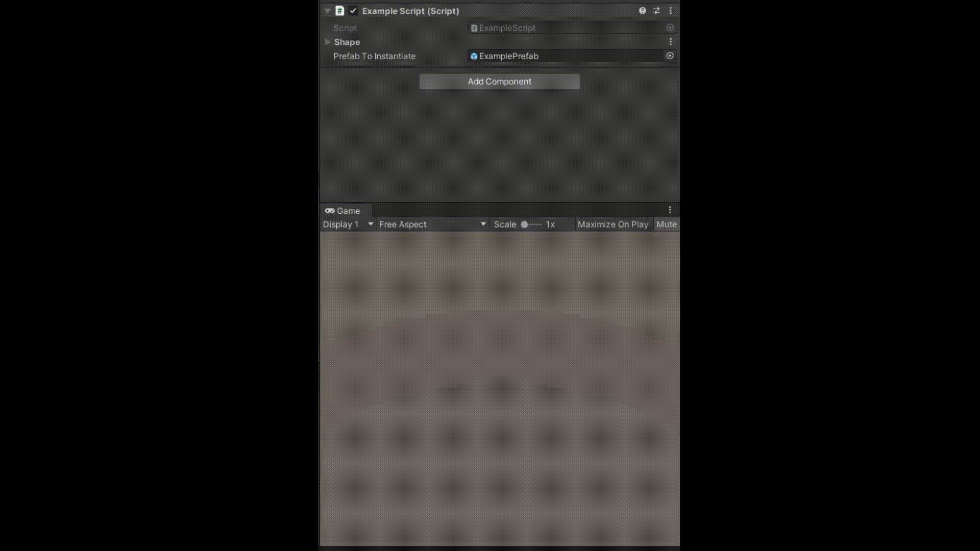Screen dimensions: 980x551
Task: Open component presets slider icon
Action: (x=656, y=11)
